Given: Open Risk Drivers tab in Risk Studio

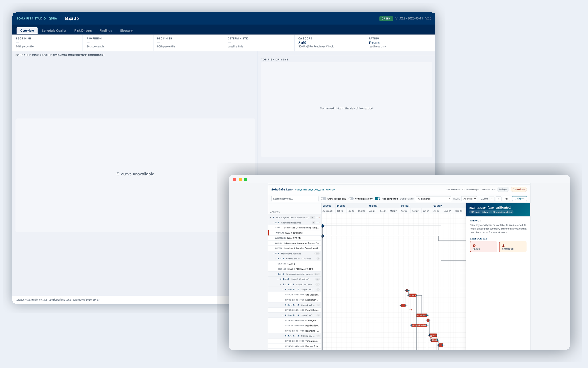Looking at the screenshot, I should click(83, 31).
